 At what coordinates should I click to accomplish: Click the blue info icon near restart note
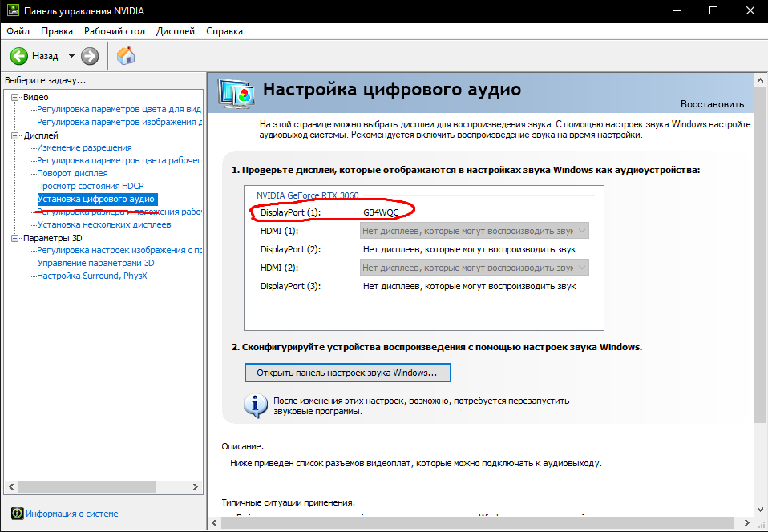point(254,405)
